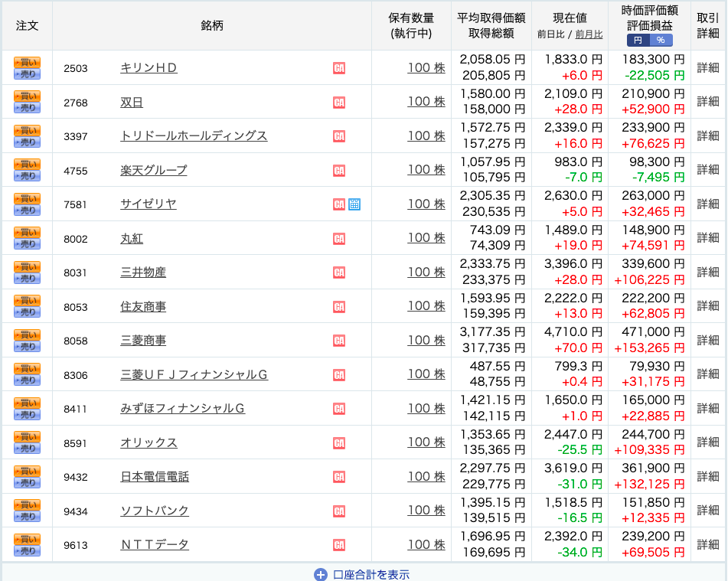
Task: Open 詳細 for 三井物産 row
Action: click(x=708, y=273)
